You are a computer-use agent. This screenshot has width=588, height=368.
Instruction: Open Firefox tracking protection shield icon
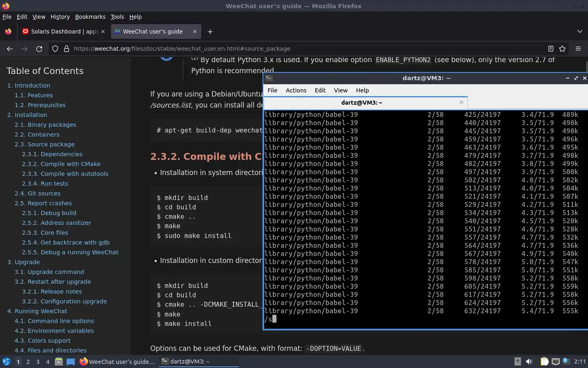(x=55, y=49)
